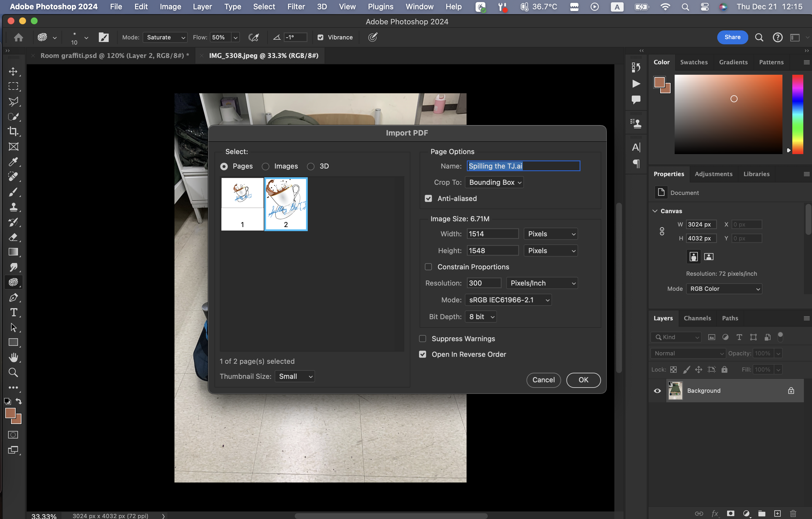Hide the Background layer visibility
The height and width of the screenshot is (519, 812).
click(x=657, y=391)
